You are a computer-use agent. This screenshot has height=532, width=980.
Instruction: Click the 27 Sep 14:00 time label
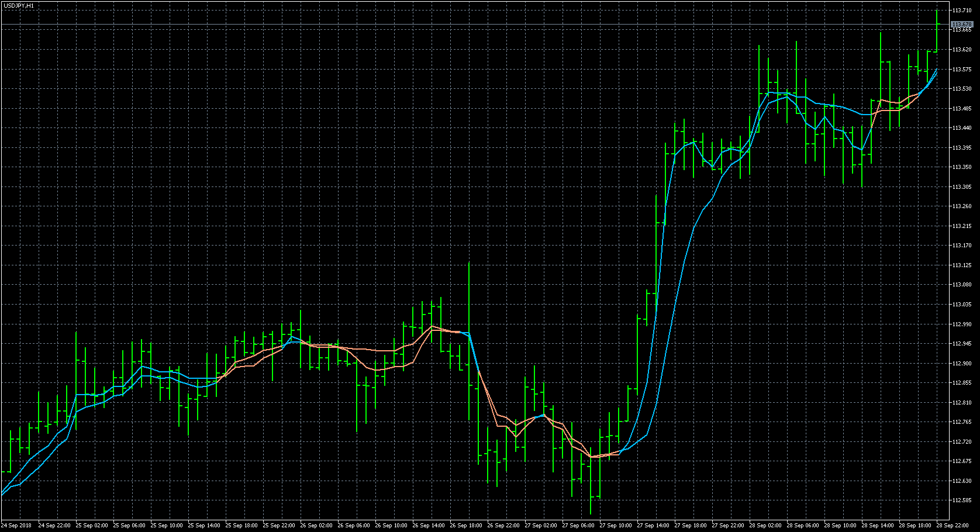pyautogui.click(x=653, y=526)
